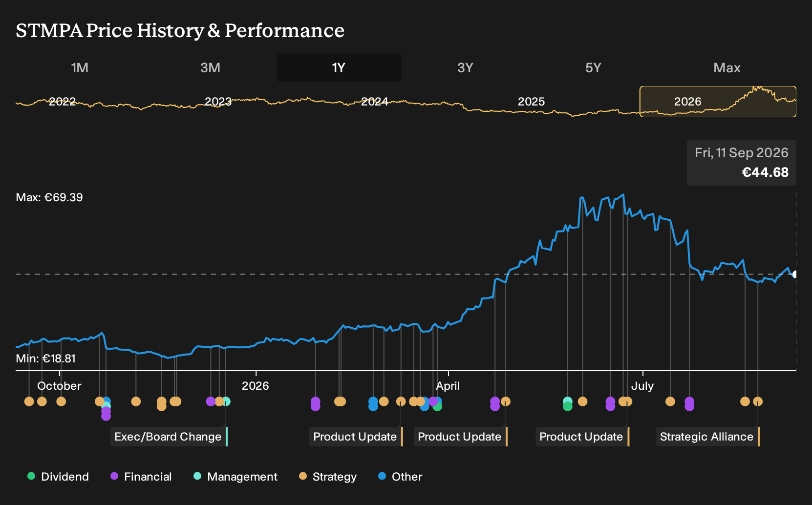Click the 2026 x-axis label under chart

[256, 386]
